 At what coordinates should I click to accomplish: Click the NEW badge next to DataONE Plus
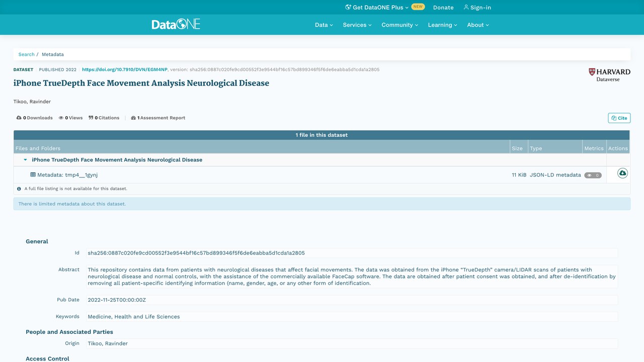click(418, 7)
